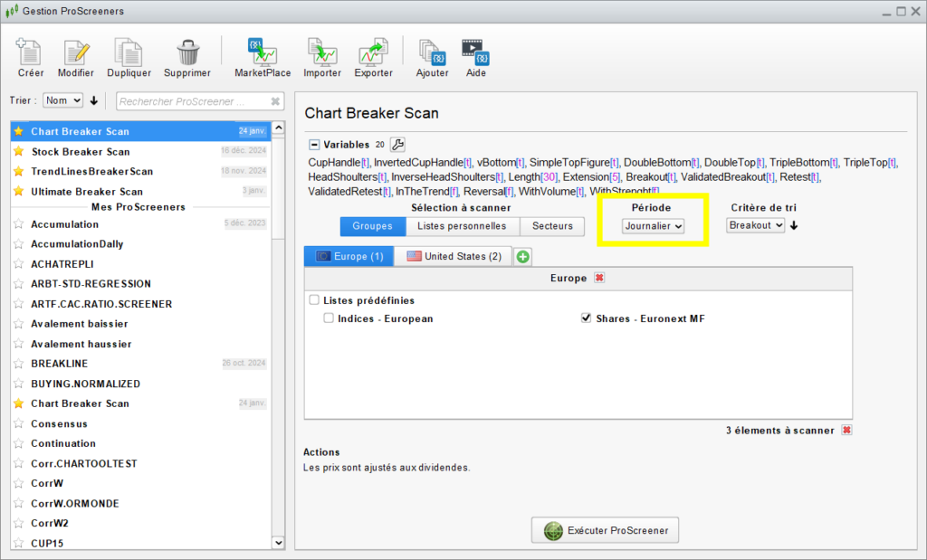This screenshot has width=927, height=560.
Task: Click the Modifier edit icon
Action: point(76,52)
